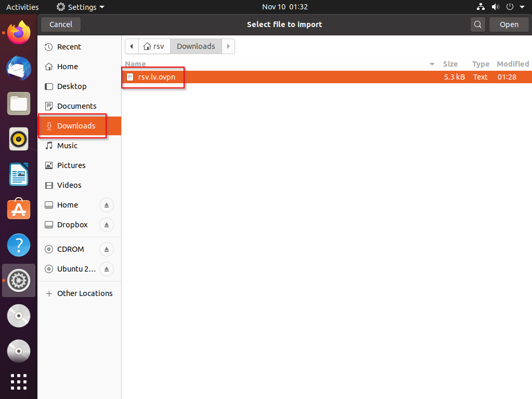Click the last disc icon in dock

(19, 351)
